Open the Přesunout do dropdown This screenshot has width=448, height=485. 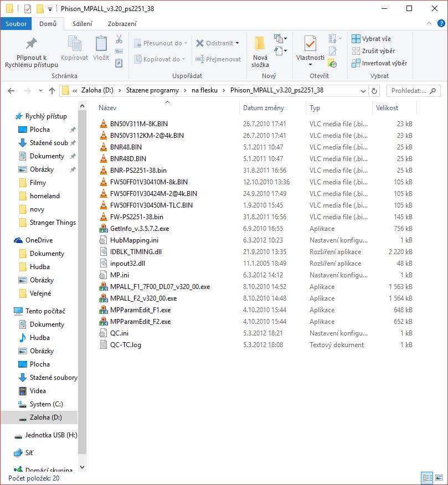(x=161, y=43)
